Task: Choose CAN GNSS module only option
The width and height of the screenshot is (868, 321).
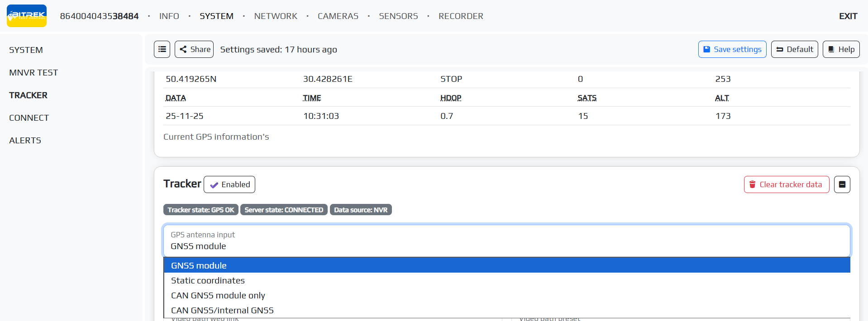Action: (x=218, y=295)
